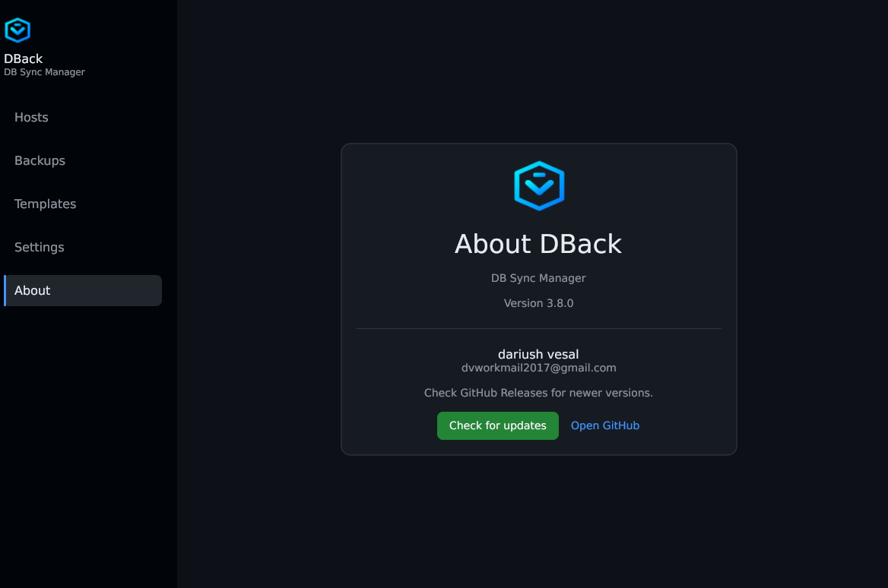The image size is (888, 588).
Task: Open the Hosts section
Action: 83,117
